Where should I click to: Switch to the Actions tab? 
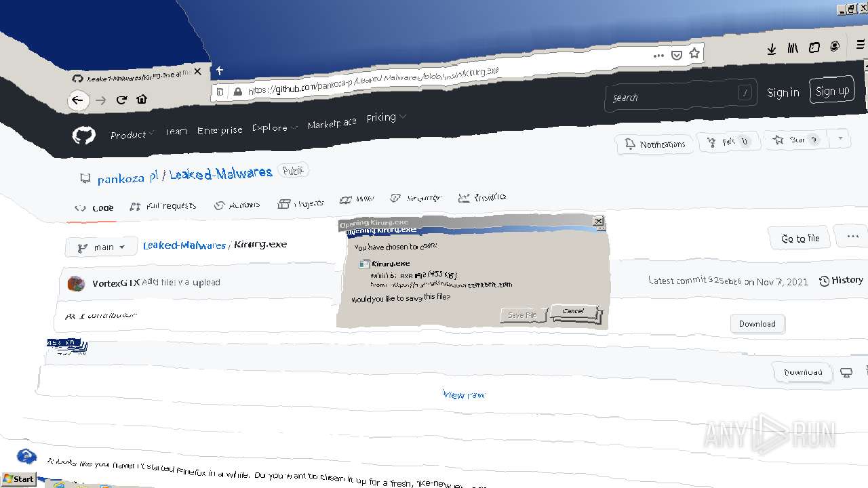(237, 205)
